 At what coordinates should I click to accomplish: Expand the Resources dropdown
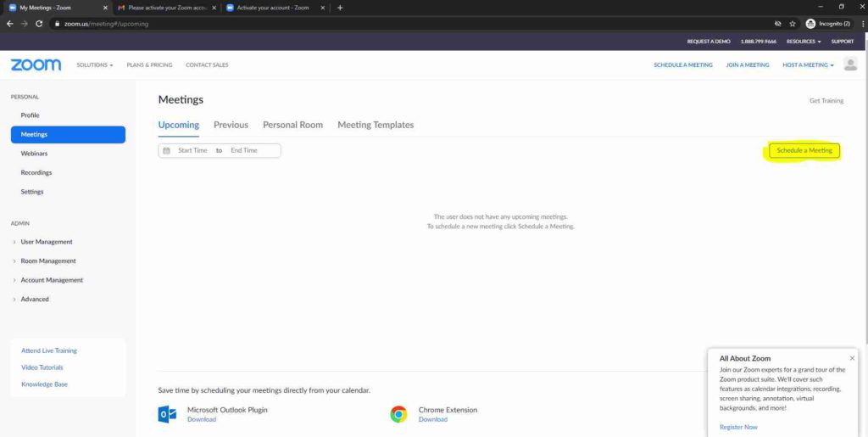click(804, 42)
